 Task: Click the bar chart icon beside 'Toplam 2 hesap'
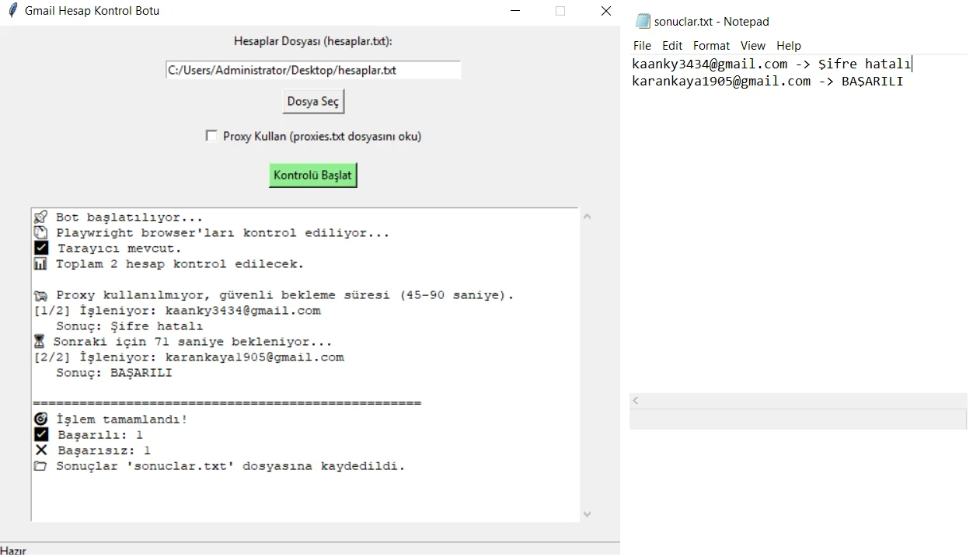(41, 263)
